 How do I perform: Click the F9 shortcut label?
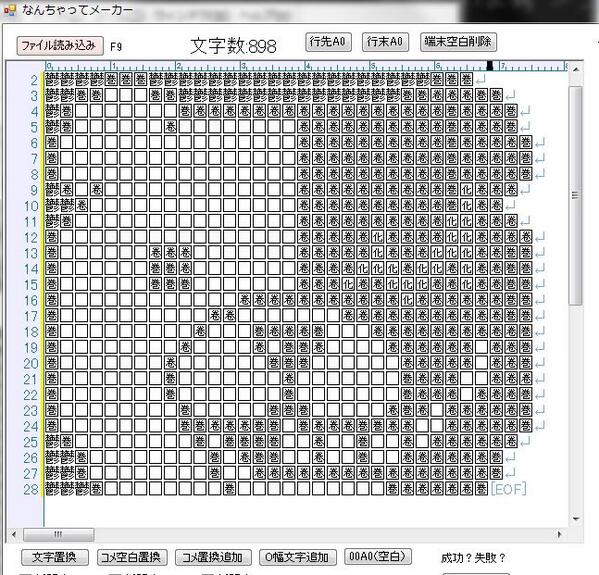coord(116,47)
